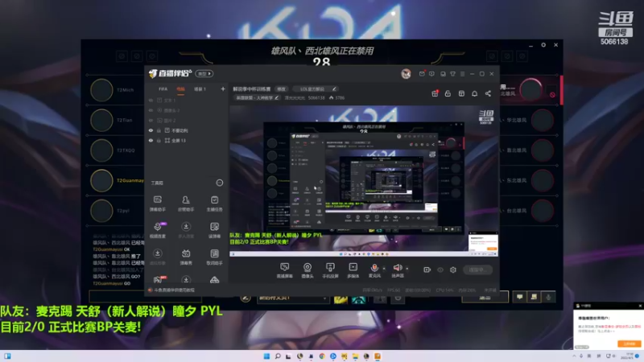The width and height of the screenshot is (644, 362).
Task: Click the 退出 button in LoL client
Action: (x=485, y=298)
